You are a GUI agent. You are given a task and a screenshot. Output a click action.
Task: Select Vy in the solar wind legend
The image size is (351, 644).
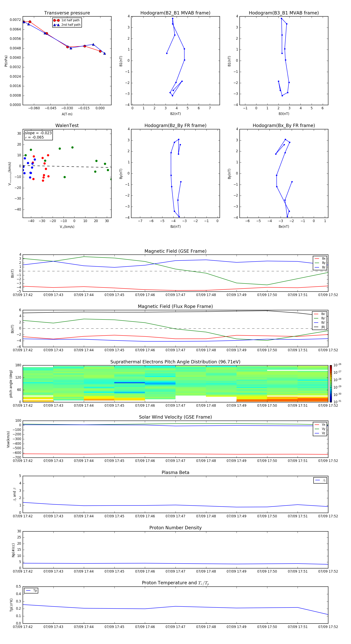coord(320,429)
